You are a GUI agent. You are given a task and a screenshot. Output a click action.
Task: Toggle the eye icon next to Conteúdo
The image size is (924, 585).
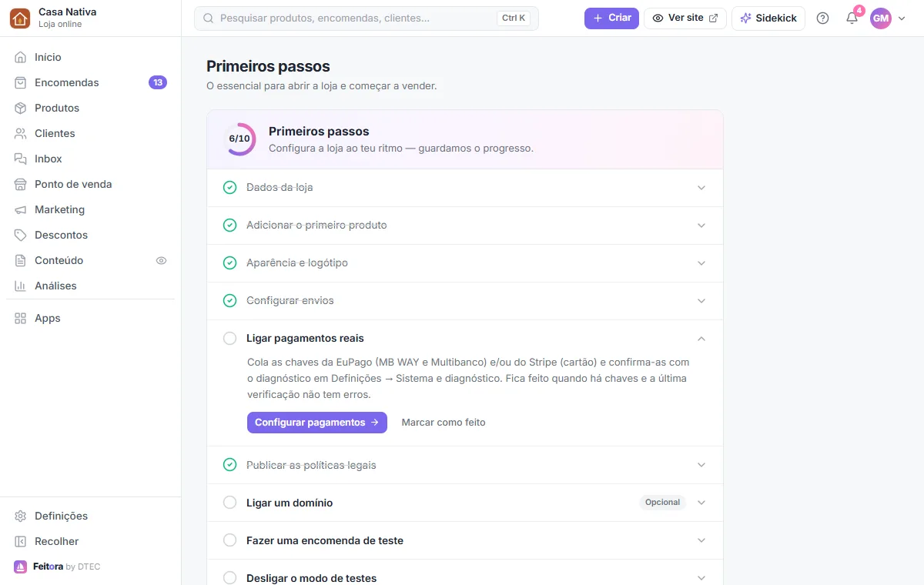pyautogui.click(x=161, y=260)
